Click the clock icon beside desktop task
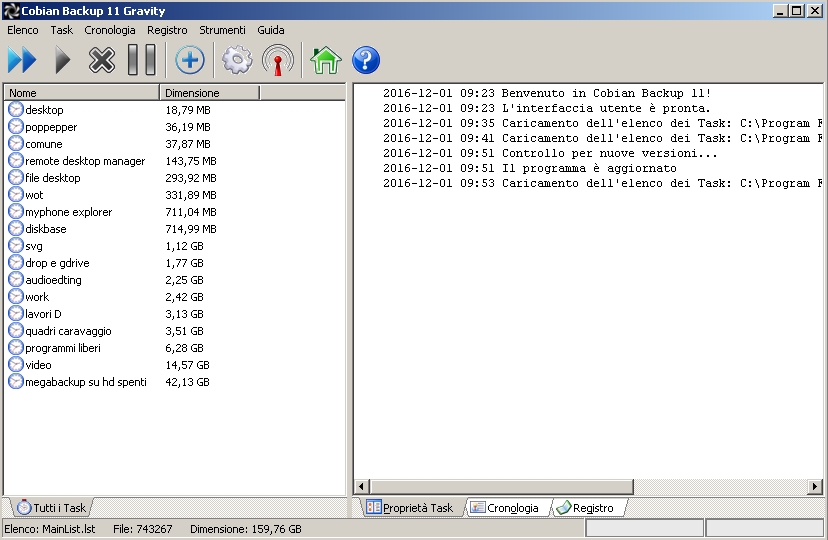 pyautogui.click(x=16, y=109)
